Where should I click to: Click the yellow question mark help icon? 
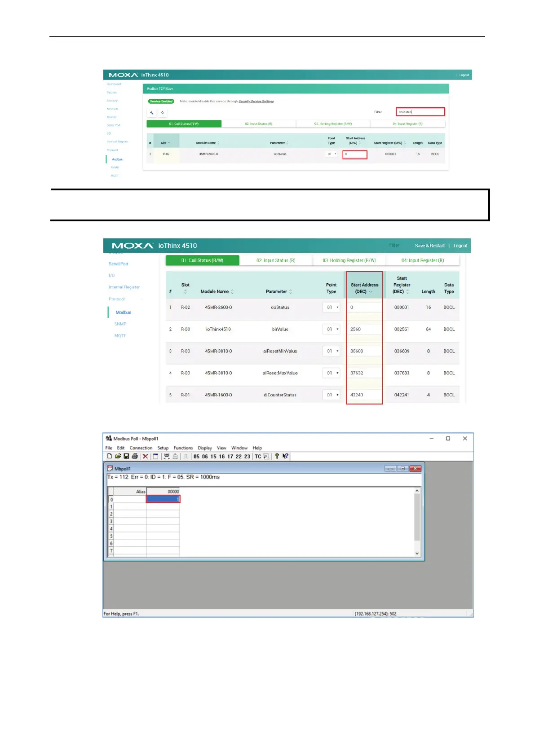[277, 456]
